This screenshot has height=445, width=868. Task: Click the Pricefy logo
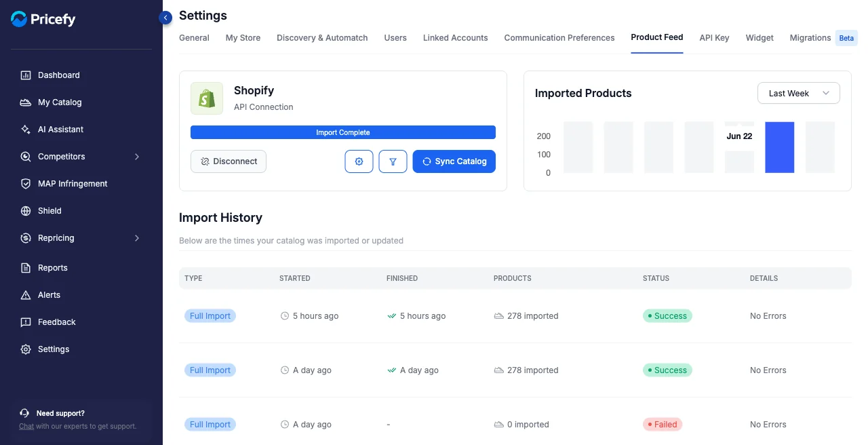point(43,19)
